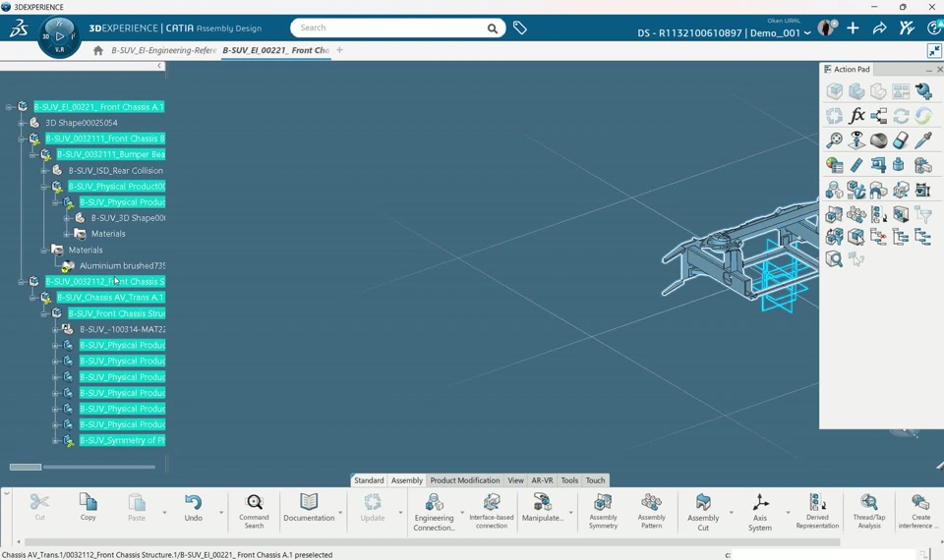The width and height of the screenshot is (944, 560).
Task: Click the green update arrows icon in Action Pad
Action: [x=923, y=116]
